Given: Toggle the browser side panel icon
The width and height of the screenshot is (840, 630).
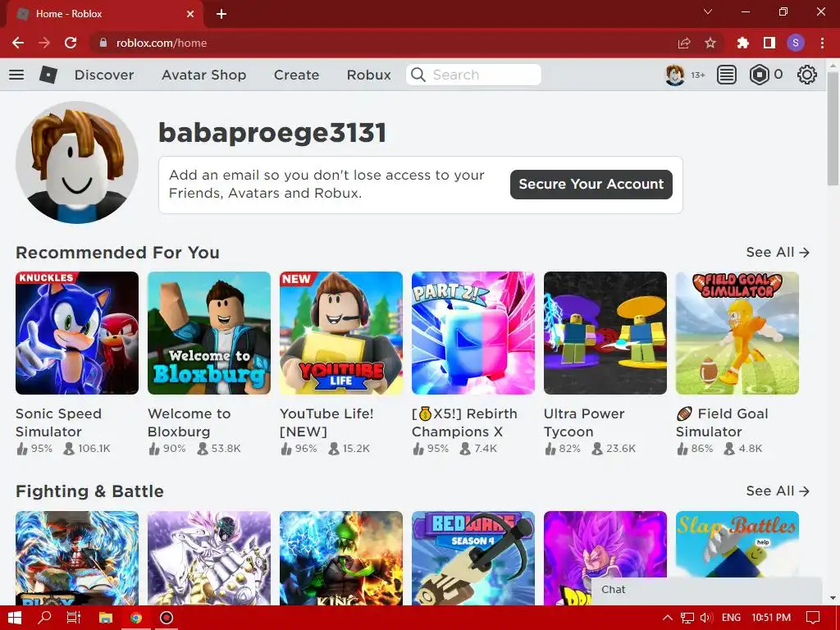Looking at the screenshot, I should click(x=769, y=43).
